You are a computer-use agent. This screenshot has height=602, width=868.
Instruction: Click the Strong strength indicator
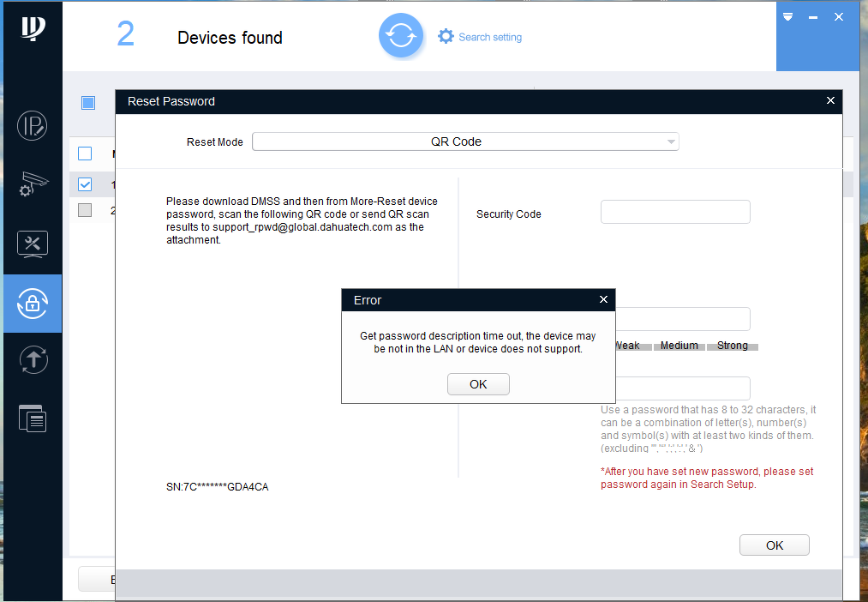(x=733, y=346)
